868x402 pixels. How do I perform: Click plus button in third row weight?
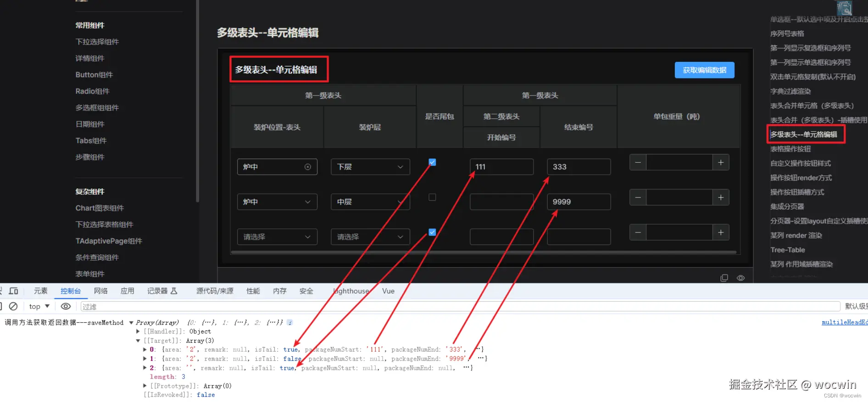721,232
